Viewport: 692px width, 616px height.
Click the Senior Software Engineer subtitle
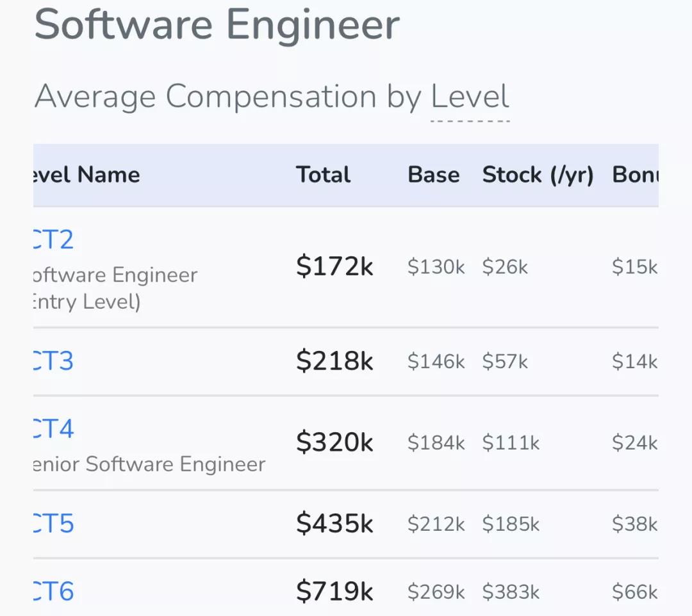(x=149, y=464)
